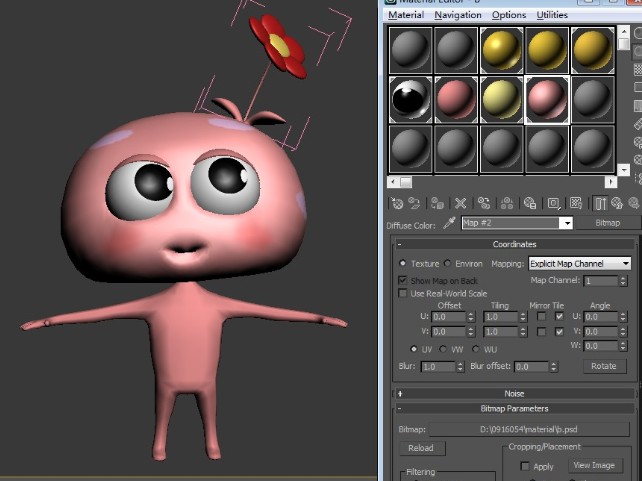Toggle the Show End Result icon
This screenshot has height=481, width=642.
(x=600, y=203)
